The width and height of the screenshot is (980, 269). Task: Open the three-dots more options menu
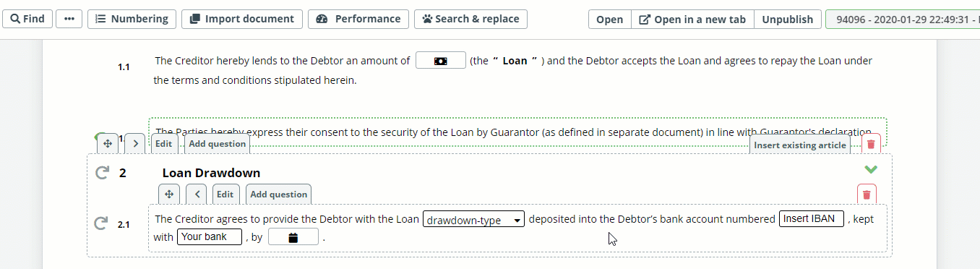pyautogui.click(x=69, y=19)
